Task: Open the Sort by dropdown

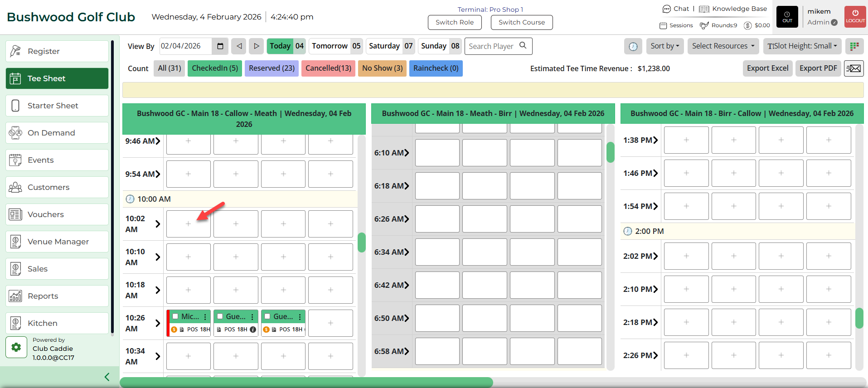Action: tap(664, 46)
